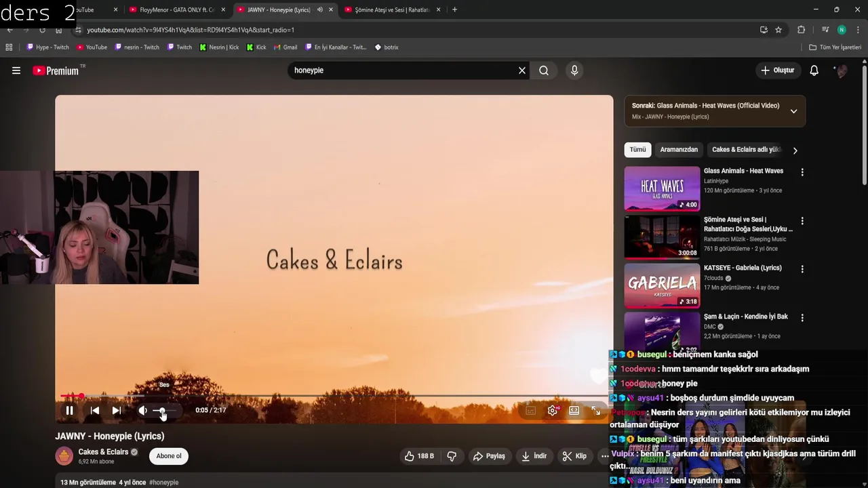Dislike the video
Image resolution: width=868 pixels, height=488 pixels.
pyautogui.click(x=452, y=456)
